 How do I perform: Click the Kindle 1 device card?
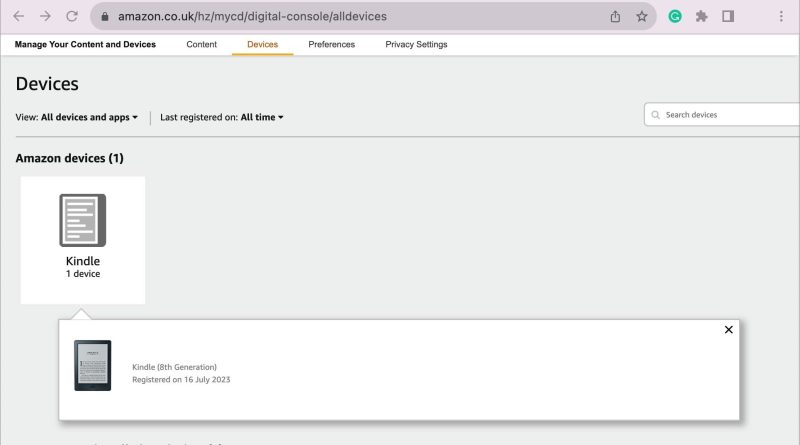pyautogui.click(x=83, y=240)
